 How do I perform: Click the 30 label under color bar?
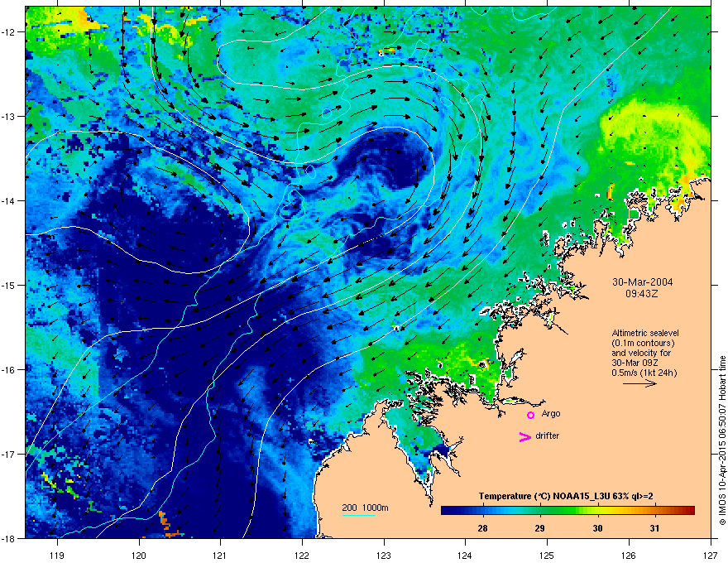tap(597, 528)
